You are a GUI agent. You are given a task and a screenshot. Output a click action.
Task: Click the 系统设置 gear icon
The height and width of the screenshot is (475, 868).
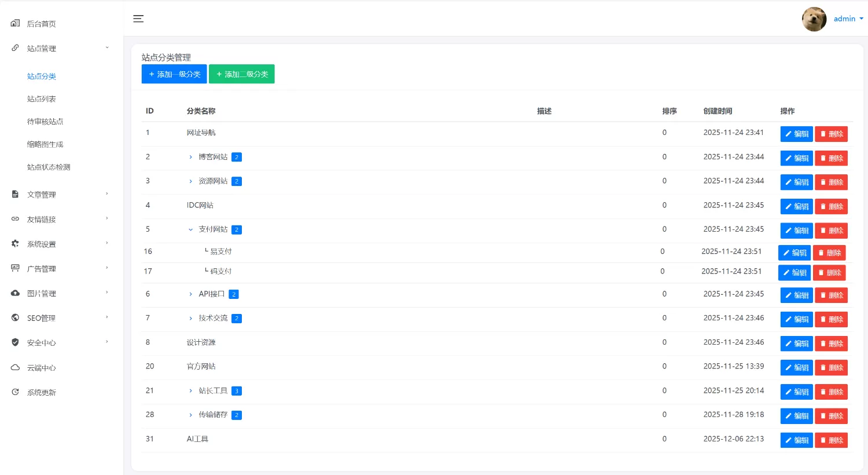point(15,244)
